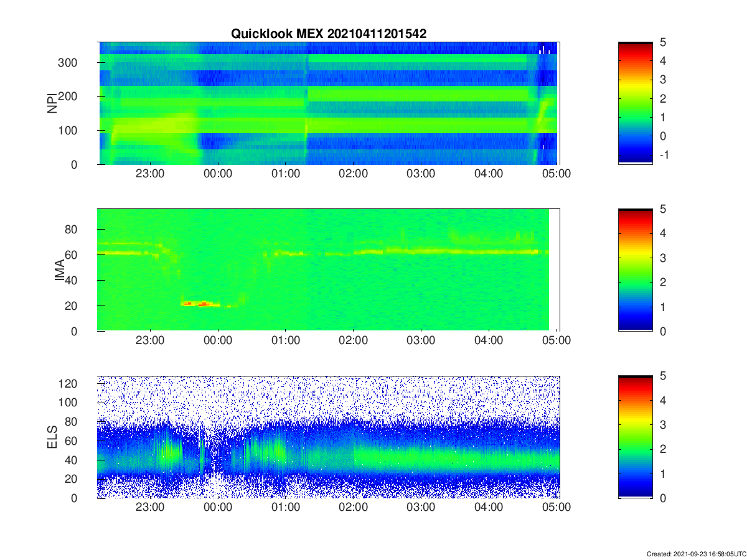
Task: Click the IMA spectrogram panel
Action: click(x=329, y=270)
